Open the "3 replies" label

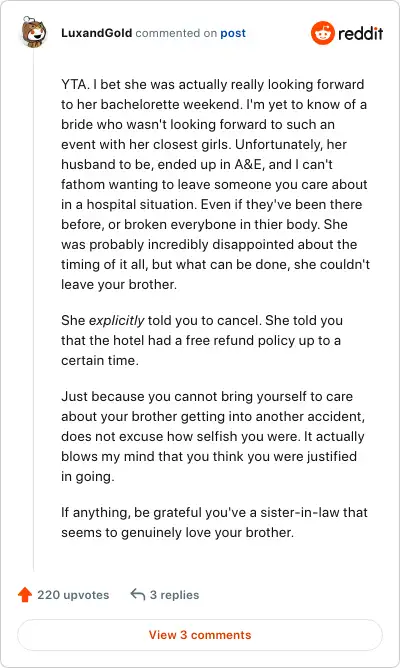[174, 595]
